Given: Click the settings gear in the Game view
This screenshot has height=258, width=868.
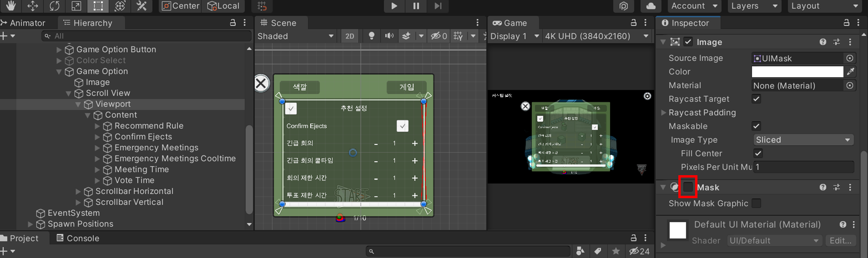Looking at the screenshot, I should [647, 96].
